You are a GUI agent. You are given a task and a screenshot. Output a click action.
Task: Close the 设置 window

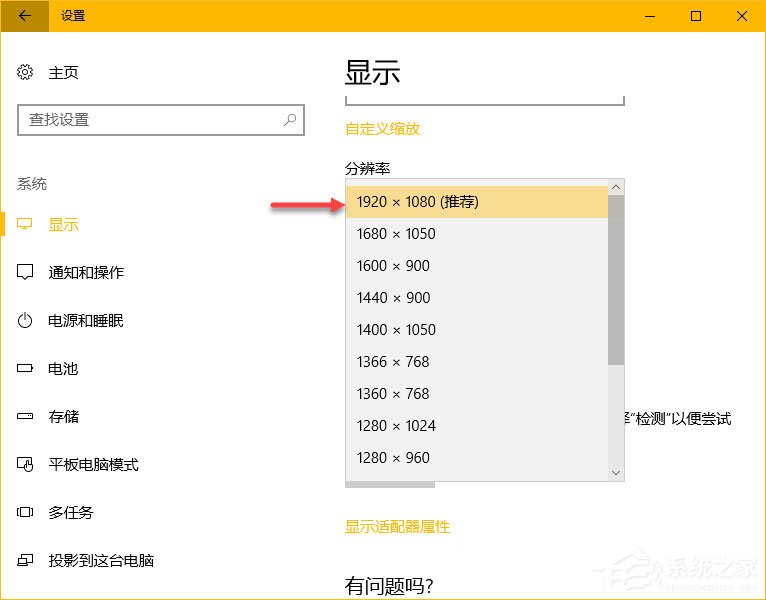(x=742, y=16)
